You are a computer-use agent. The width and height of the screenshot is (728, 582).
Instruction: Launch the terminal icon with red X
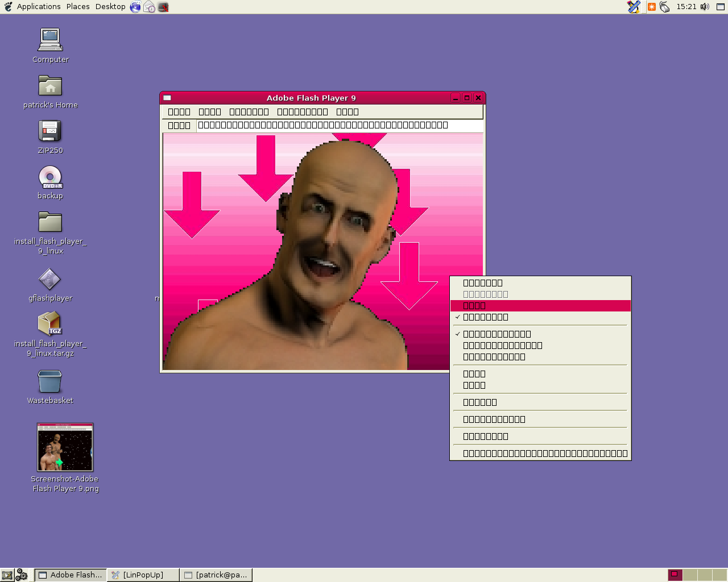[163, 7]
